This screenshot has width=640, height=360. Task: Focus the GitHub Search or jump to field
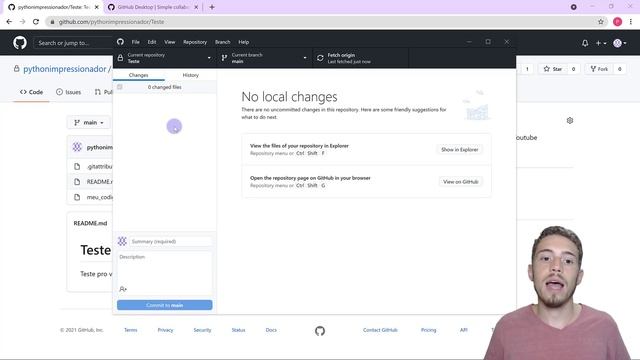coord(73,43)
